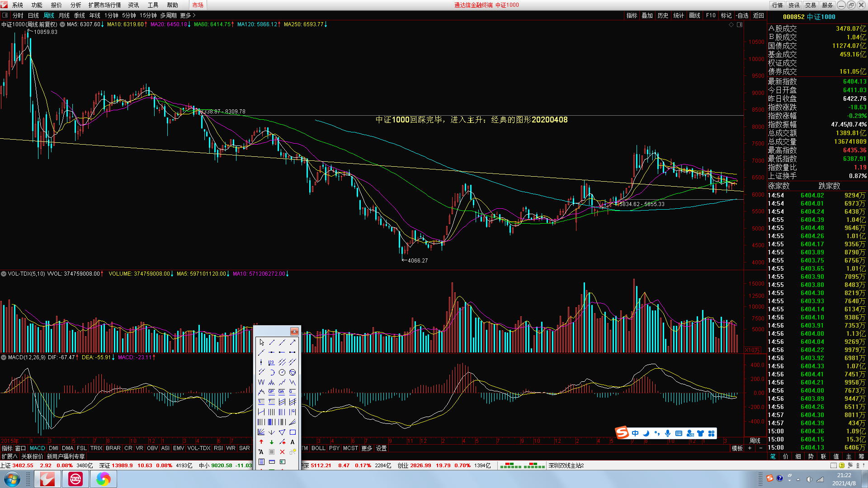Toggle Sogou punctuation mode
The height and width of the screenshot is (488, 868).
pyautogui.click(x=657, y=433)
